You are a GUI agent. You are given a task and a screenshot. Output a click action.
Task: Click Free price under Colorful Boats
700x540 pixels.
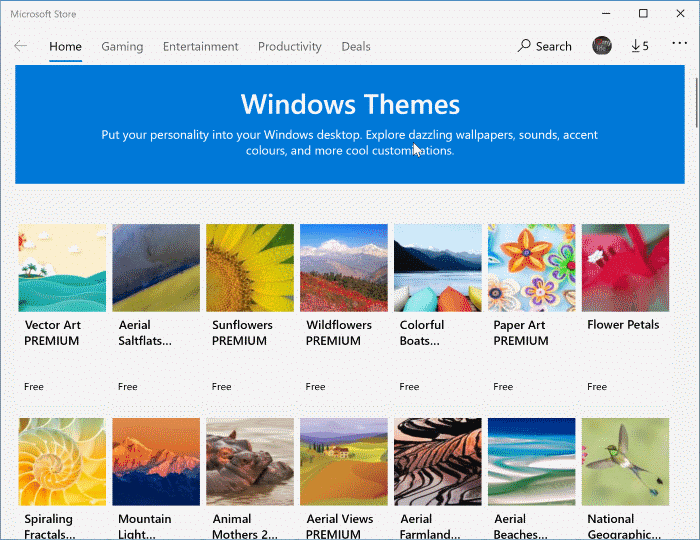coord(409,386)
